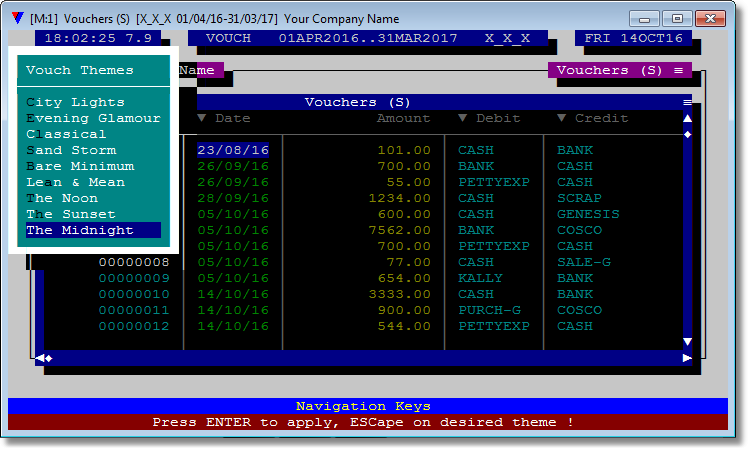This screenshot has width=748, height=450.
Task: Choose the Classical theme
Action: [66, 134]
